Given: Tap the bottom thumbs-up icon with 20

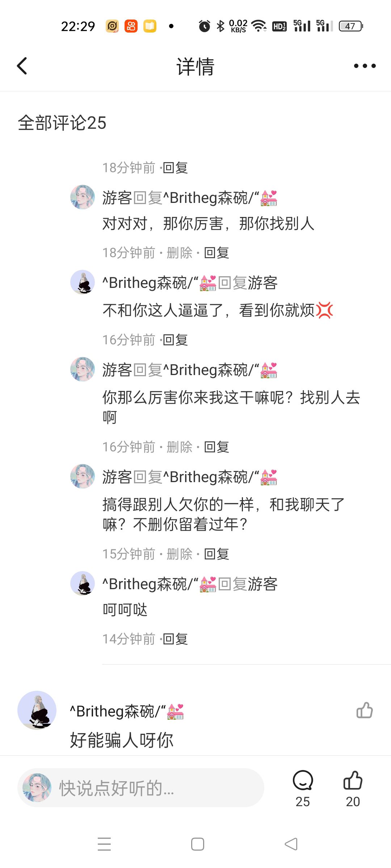Looking at the screenshot, I should 353,781.
